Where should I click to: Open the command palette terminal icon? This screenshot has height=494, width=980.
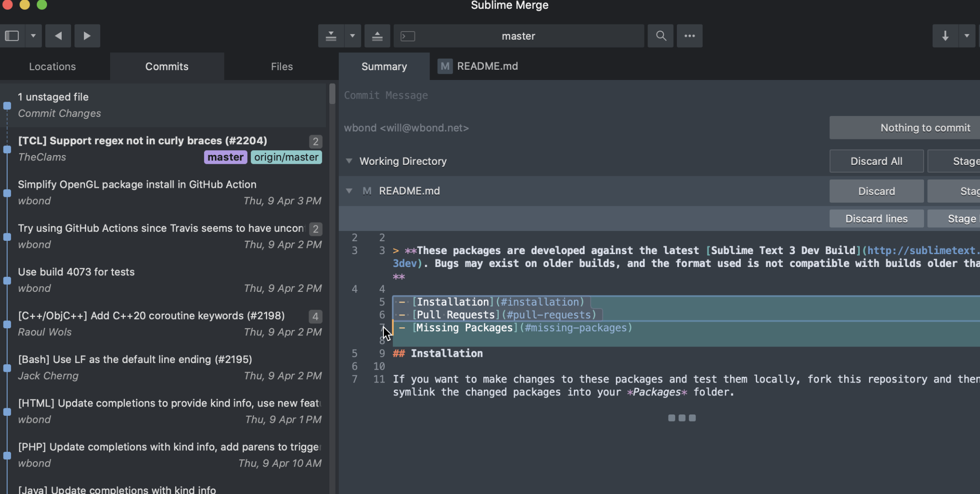(408, 36)
